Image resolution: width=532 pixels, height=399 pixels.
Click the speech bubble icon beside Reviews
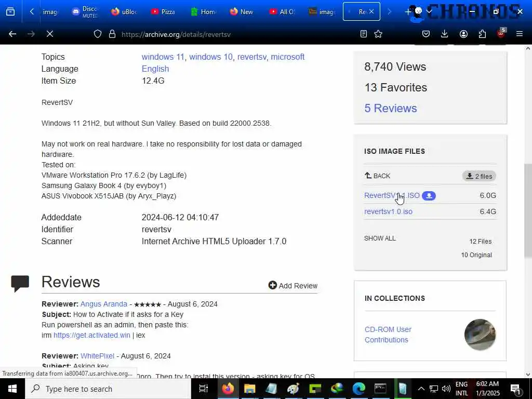(20, 284)
